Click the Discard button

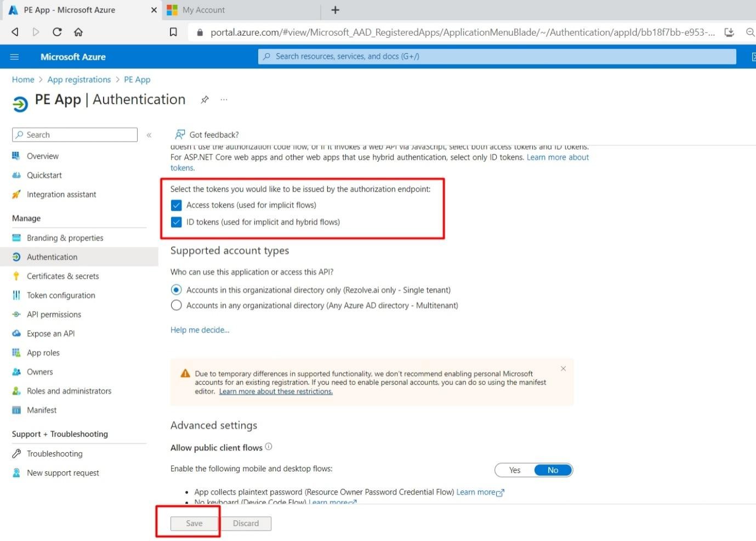(x=246, y=523)
